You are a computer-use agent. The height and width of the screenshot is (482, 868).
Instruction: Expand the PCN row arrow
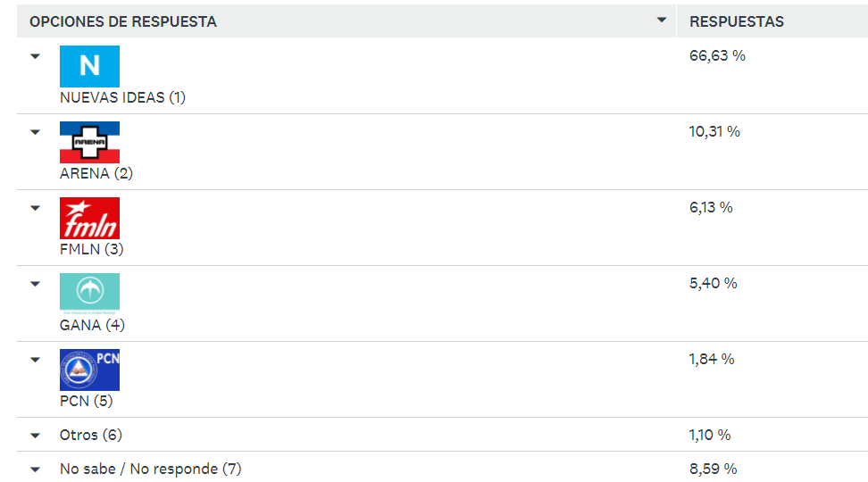(36, 360)
